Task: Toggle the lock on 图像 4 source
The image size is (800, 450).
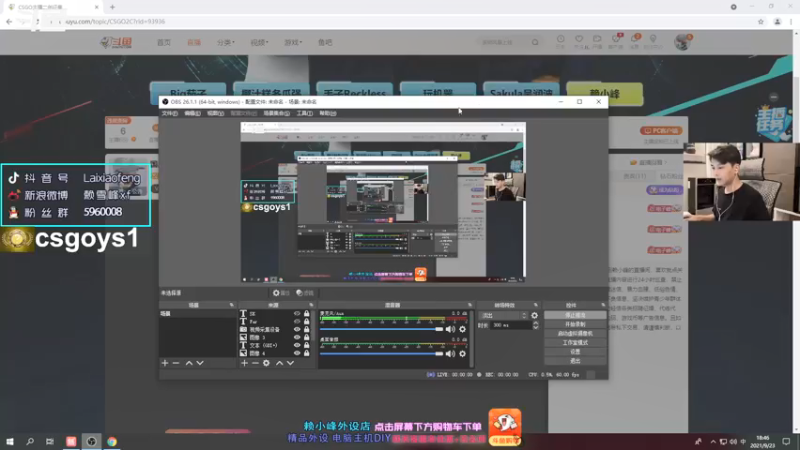Action: pos(307,353)
